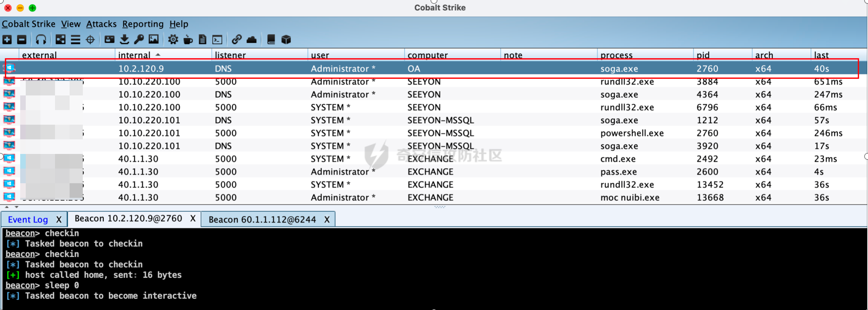Open the Help menu
Image resolution: width=868 pixels, height=310 pixels.
(179, 24)
